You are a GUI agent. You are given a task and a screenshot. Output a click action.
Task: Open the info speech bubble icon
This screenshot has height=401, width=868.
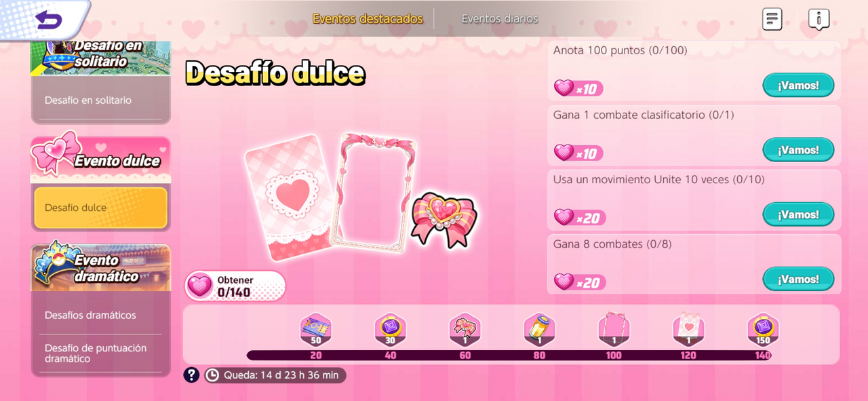pos(818,20)
